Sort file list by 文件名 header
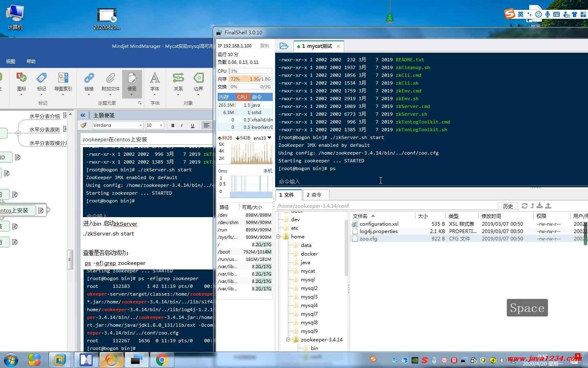The height and width of the screenshot is (368, 588). tap(382, 216)
